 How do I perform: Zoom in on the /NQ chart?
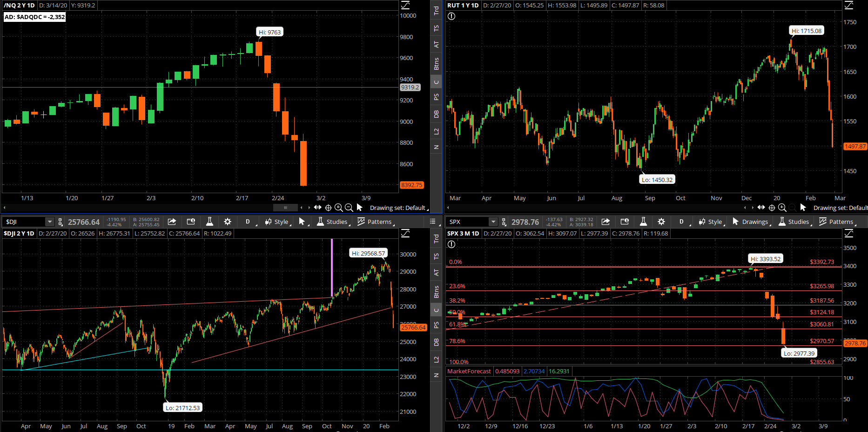[x=339, y=208]
